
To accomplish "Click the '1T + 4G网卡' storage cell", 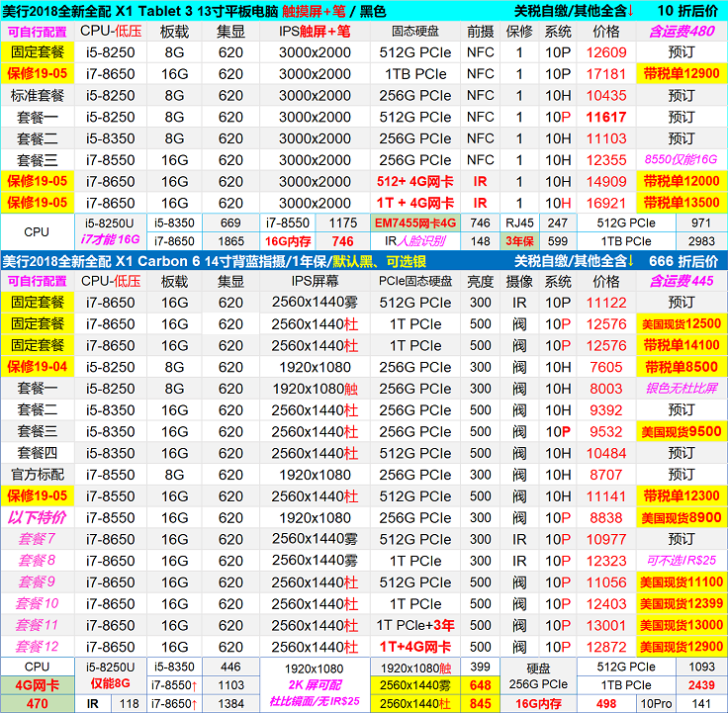I will point(415,203).
